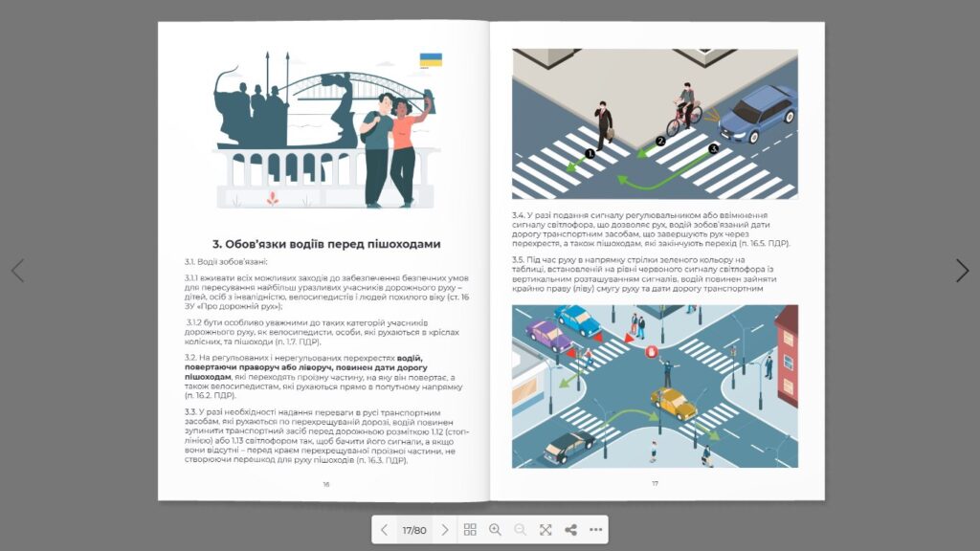Click the selfie couple illustration on left page
Image resolution: width=980 pixels, height=551 pixels.
tap(392, 143)
